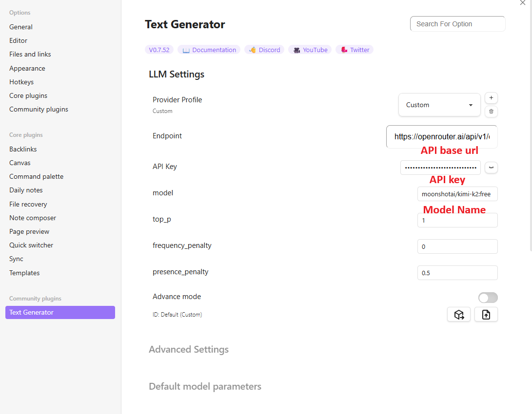Open the Twitter badge link
Image resolution: width=532 pixels, height=414 pixels.
[x=355, y=50]
